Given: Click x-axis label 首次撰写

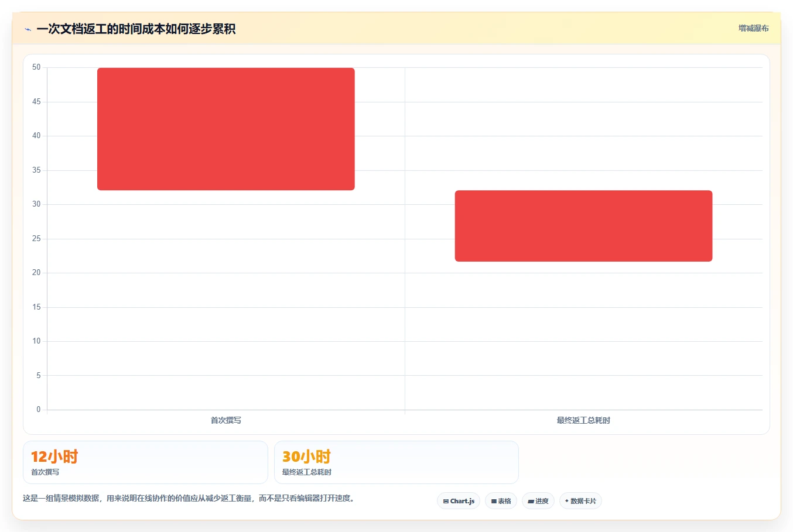Looking at the screenshot, I should point(226,420).
